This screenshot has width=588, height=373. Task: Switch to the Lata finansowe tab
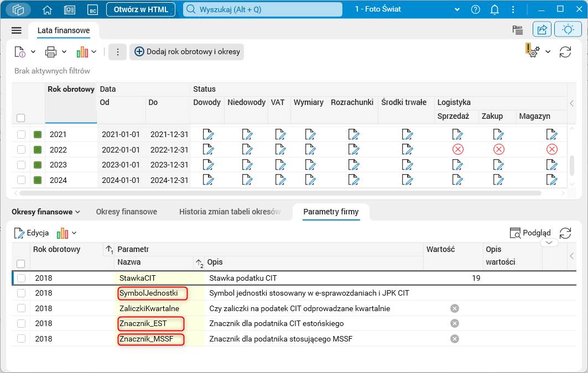(64, 30)
